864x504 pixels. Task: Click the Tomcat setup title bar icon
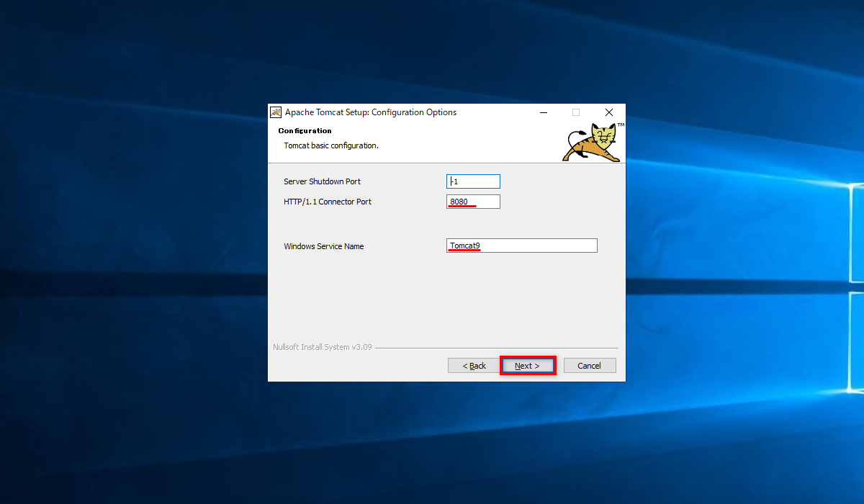276,112
